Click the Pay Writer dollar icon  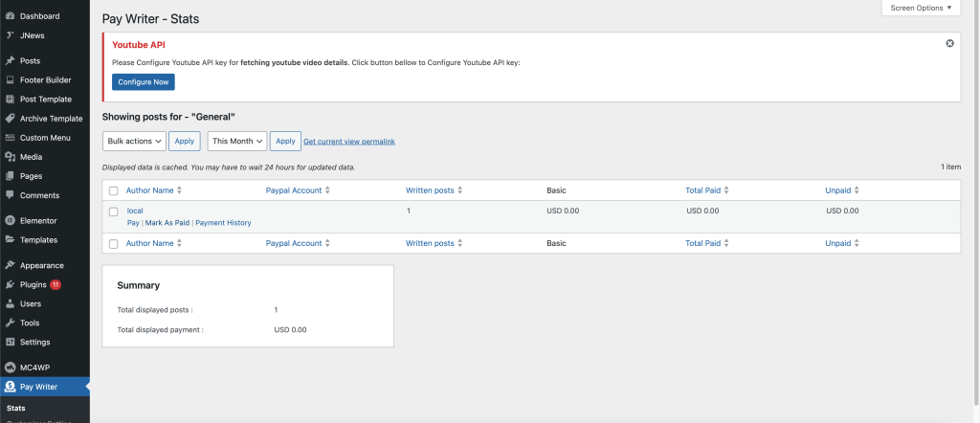click(x=10, y=387)
